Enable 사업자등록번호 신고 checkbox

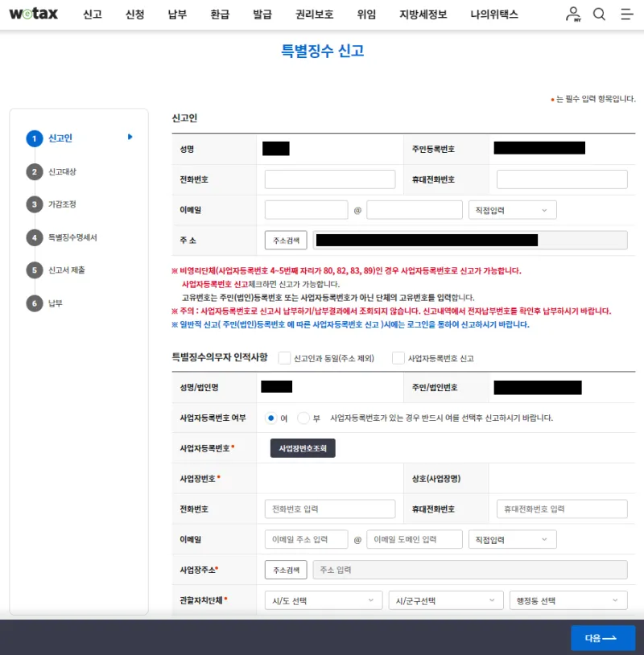point(398,358)
